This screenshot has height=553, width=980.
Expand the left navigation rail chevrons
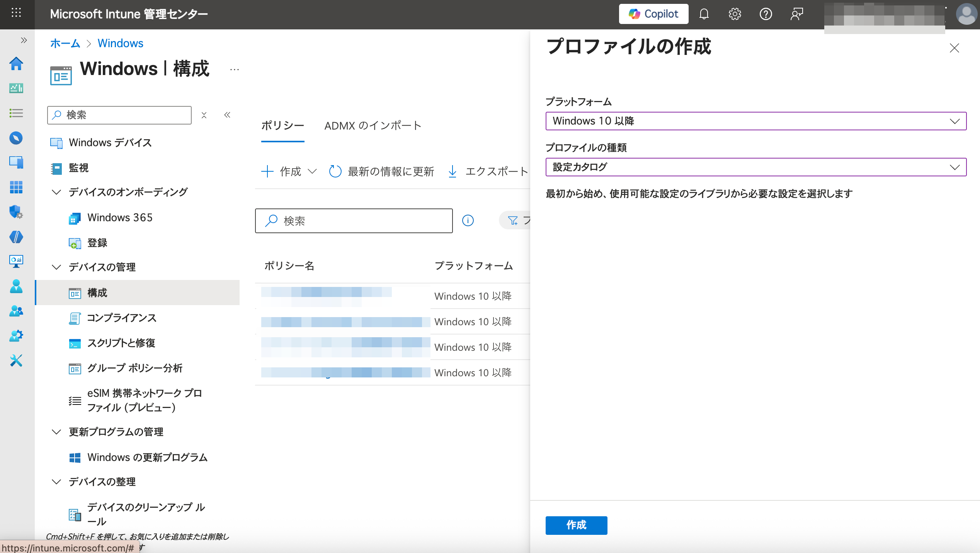tap(24, 40)
